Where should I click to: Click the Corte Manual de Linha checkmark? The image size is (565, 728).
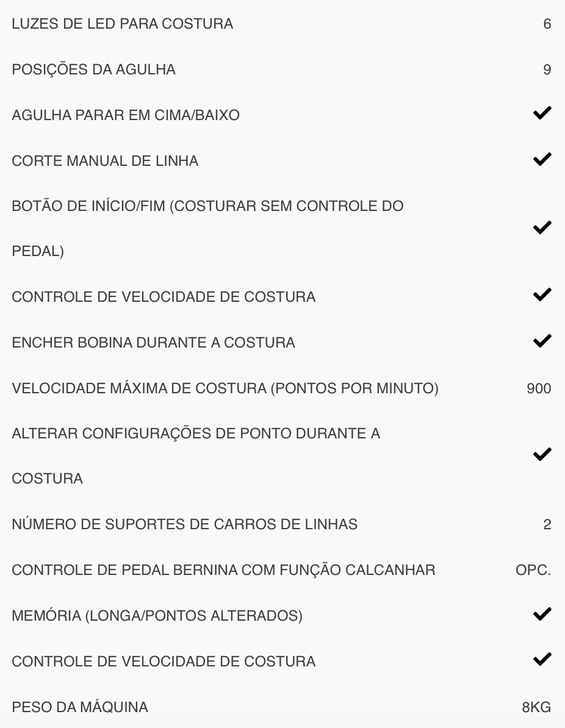click(x=542, y=159)
